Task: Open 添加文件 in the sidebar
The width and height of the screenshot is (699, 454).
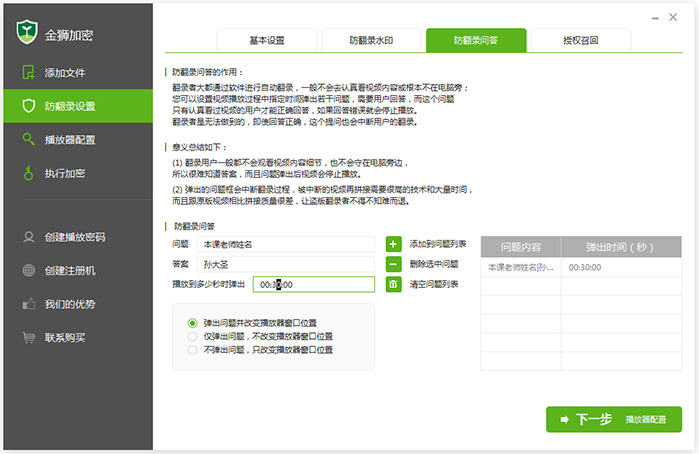Action: click(x=78, y=72)
